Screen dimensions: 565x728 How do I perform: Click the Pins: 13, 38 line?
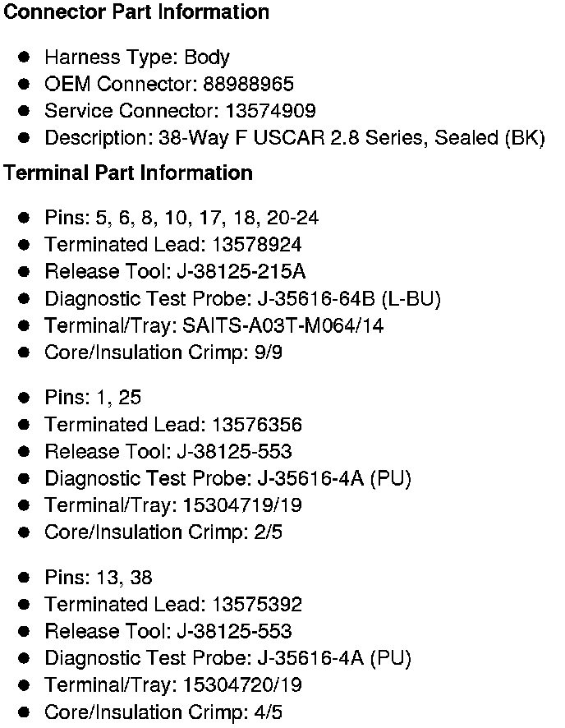(x=99, y=578)
